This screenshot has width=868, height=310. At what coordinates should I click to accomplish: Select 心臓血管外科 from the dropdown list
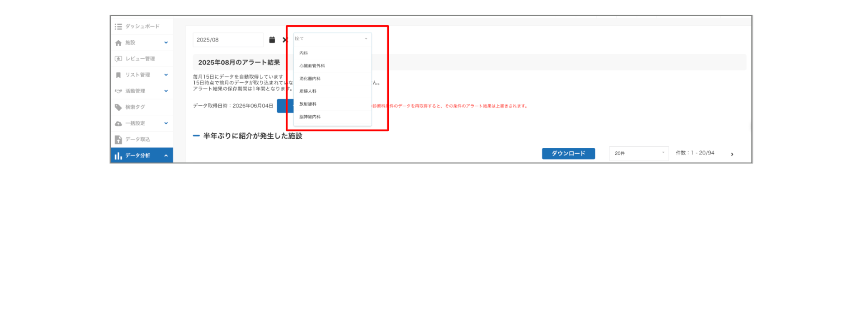[332, 66]
